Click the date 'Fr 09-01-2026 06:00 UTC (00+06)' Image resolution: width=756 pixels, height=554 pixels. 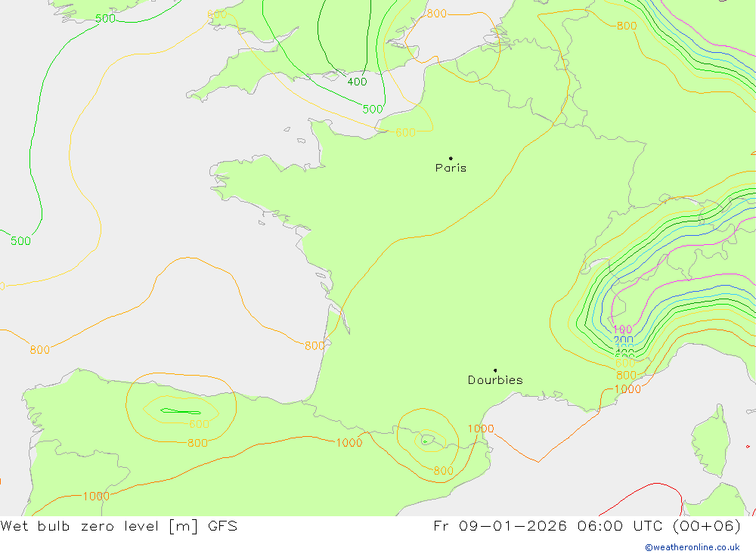pyautogui.click(x=587, y=525)
